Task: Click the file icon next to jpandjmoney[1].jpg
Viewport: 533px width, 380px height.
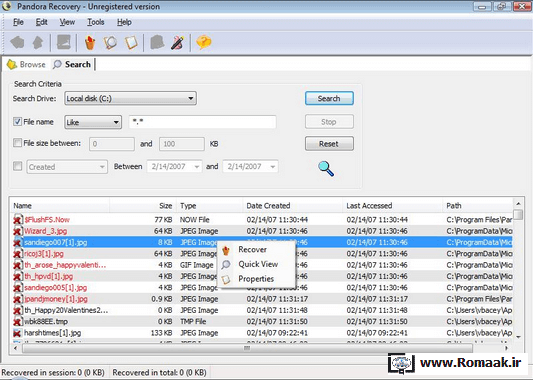Action: tap(17, 299)
